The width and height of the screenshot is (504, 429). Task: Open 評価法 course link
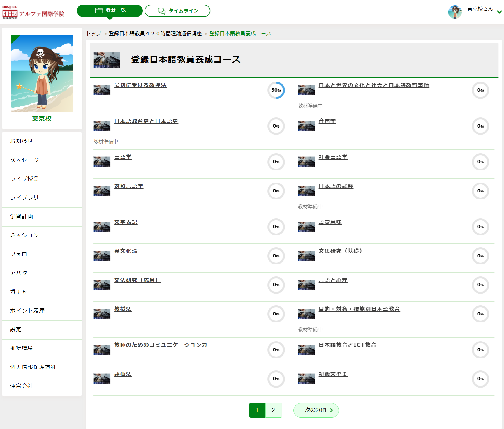click(123, 374)
